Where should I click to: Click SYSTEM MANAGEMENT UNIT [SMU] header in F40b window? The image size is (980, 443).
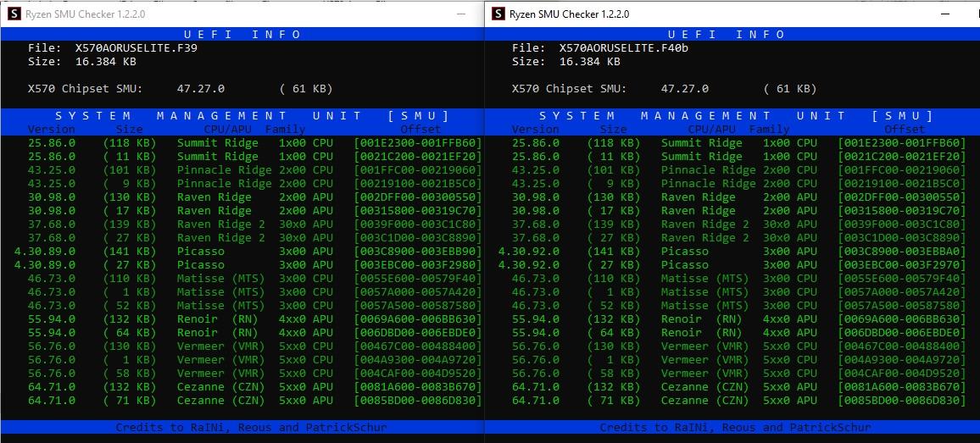click(x=736, y=115)
